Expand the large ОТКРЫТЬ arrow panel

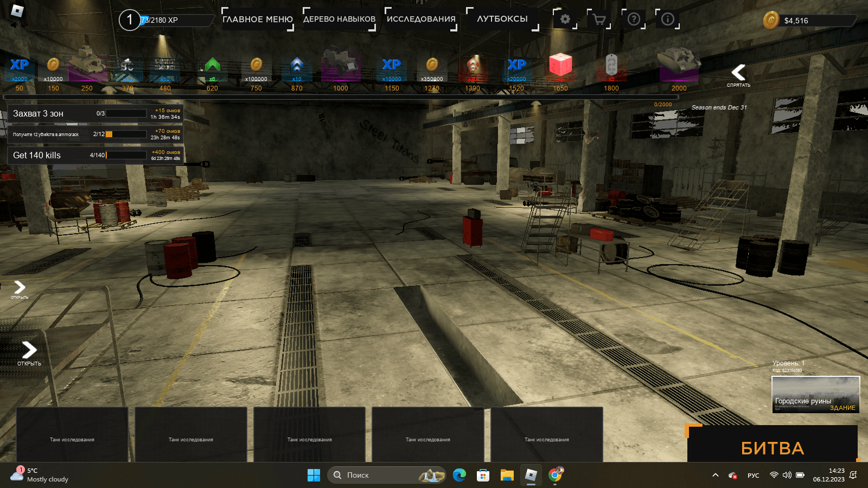click(29, 353)
